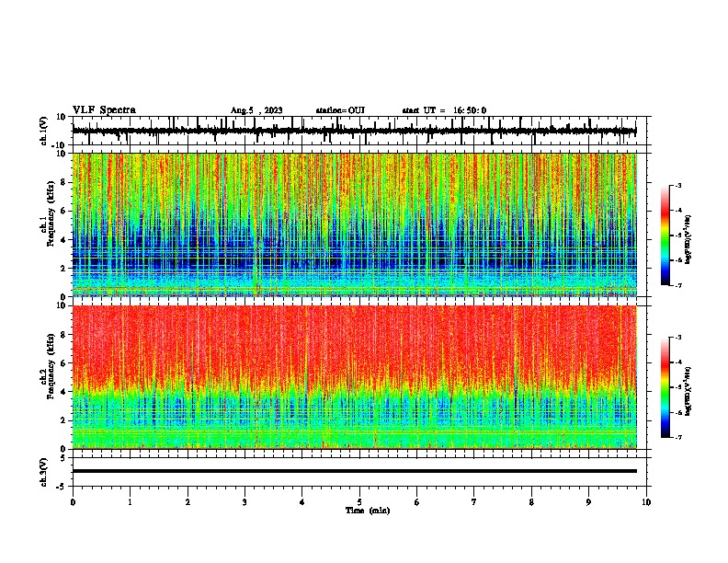
Task: Click the "-5" tick of ch.3(V) axis
Action: 63,487
